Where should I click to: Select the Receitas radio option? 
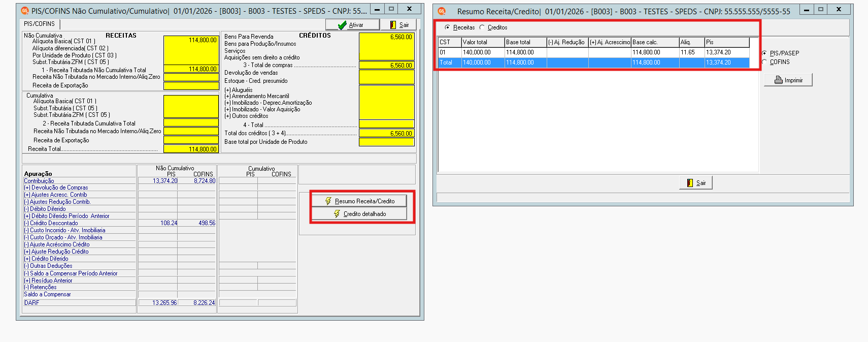pyautogui.click(x=460, y=27)
